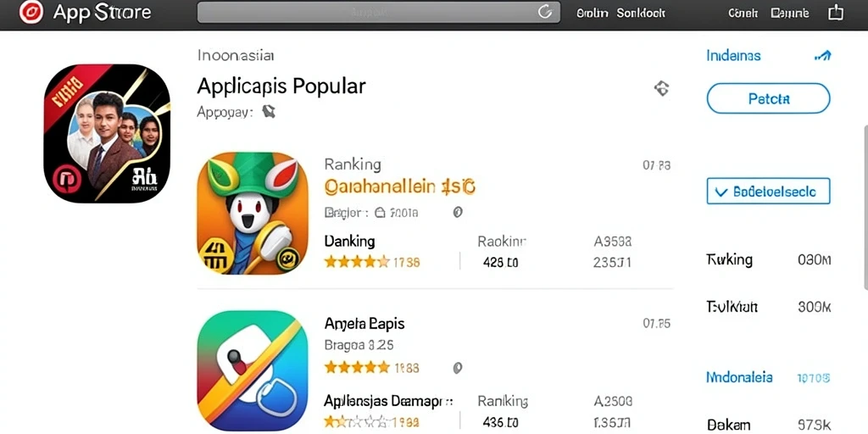Expand the Bedeloelseclc dropdown
Image resolution: width=868 pixels, height=434 pixels.
pos(768,192)
